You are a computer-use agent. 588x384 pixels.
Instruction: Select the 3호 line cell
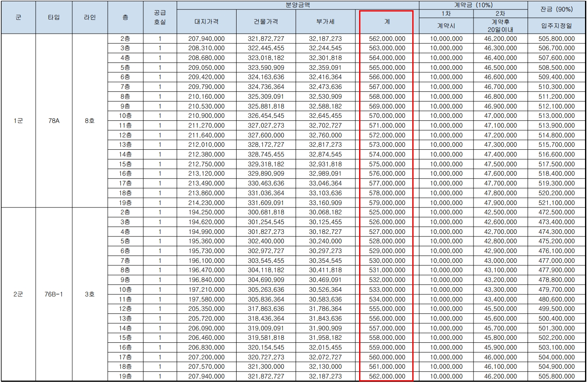click(90, 294)
